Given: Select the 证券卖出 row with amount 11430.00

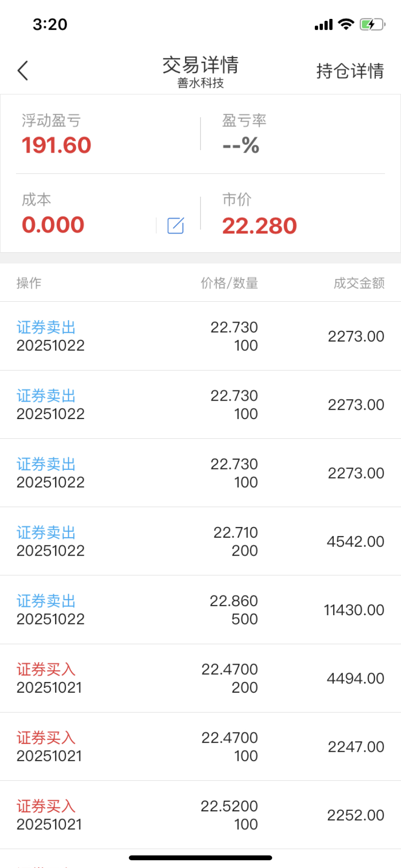Looking at the screenshot, I should click(200, 610).
